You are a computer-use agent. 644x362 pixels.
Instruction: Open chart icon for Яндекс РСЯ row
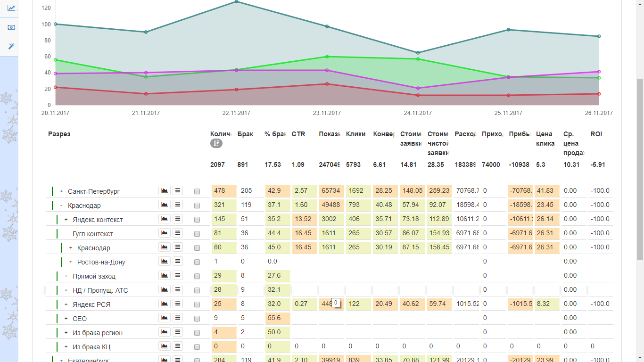click(x=165, y=304)
